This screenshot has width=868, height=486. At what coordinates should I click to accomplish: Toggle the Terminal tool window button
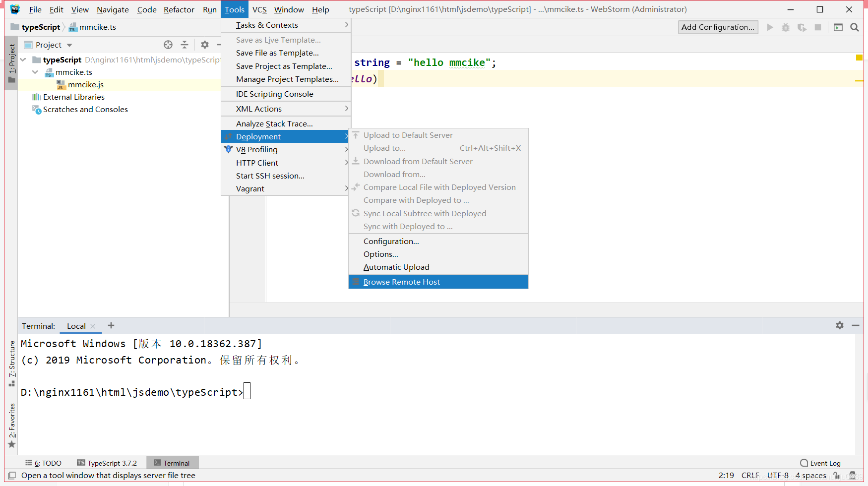coord(172,463)
